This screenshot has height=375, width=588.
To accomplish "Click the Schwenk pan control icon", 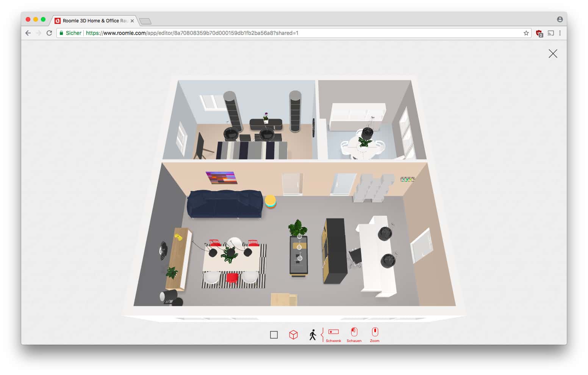I will tap(333, 332).
